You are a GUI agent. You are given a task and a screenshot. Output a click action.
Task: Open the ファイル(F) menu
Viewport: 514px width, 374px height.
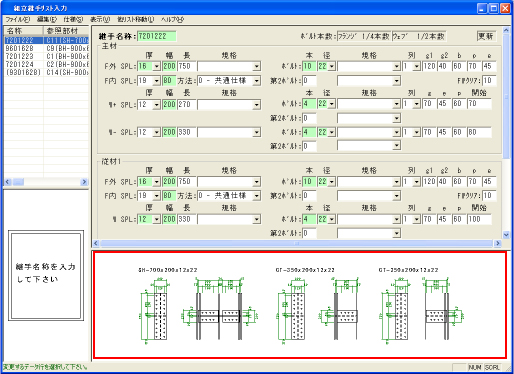click(x=18, y=20)
